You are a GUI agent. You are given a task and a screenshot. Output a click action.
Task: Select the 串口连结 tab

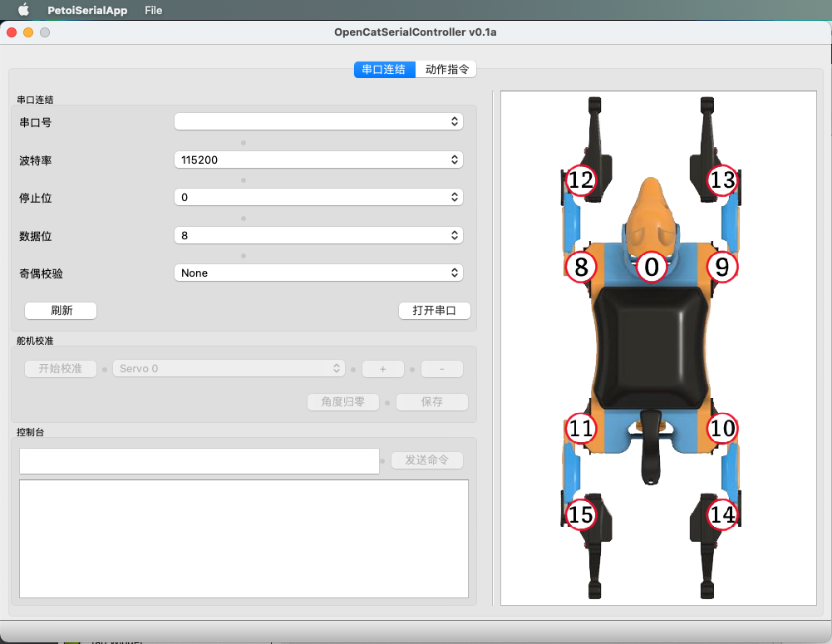(x=384, y=70)
